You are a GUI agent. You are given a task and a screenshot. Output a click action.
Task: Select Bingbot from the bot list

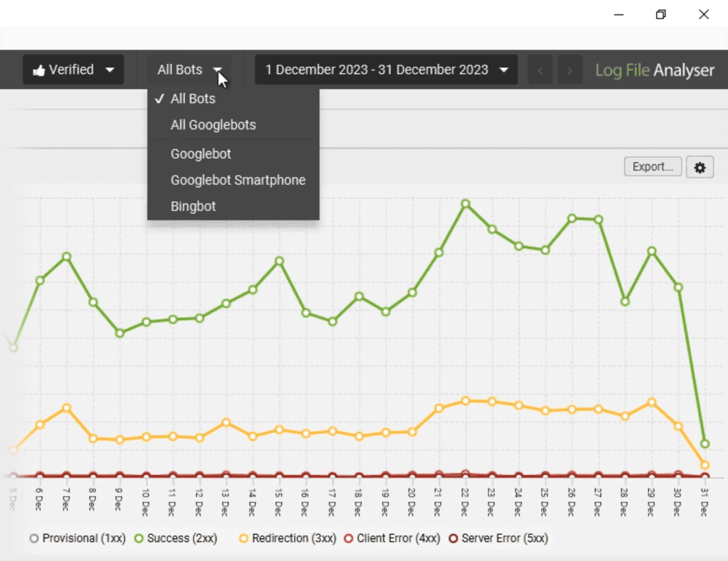[x=193, y=206]
